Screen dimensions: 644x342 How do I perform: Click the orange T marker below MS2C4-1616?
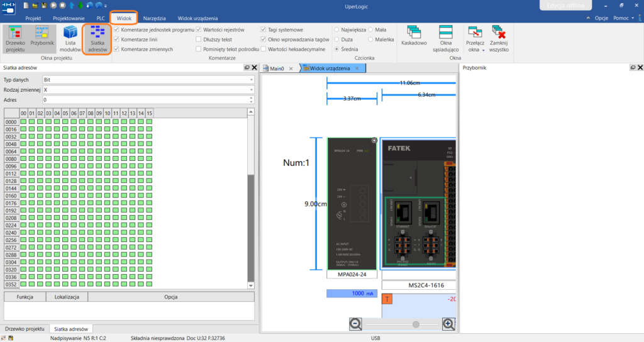coord(387,299)
